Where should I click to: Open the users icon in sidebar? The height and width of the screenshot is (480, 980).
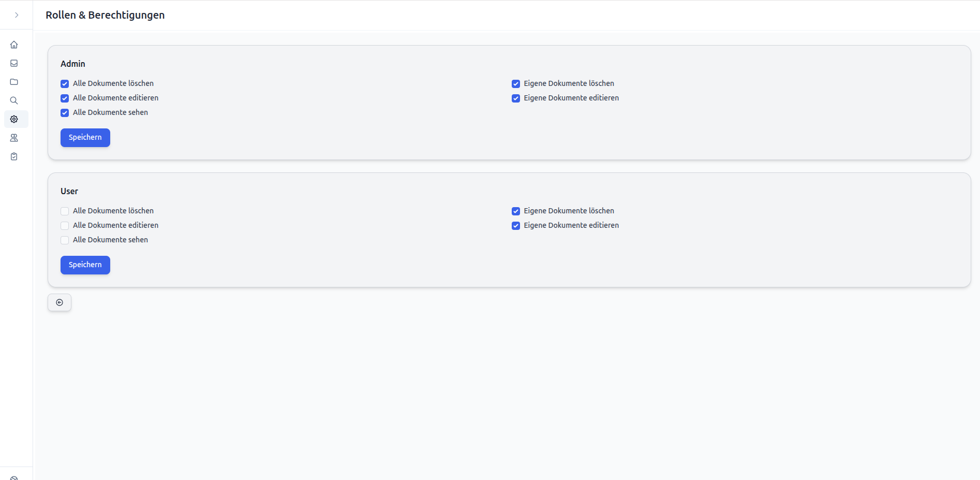click(14, 138)
